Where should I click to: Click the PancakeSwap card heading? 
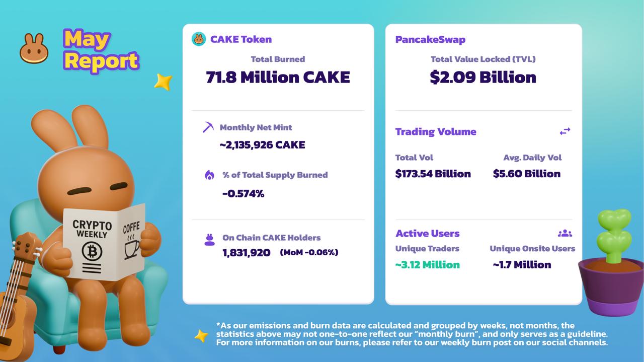click(430, 39)
